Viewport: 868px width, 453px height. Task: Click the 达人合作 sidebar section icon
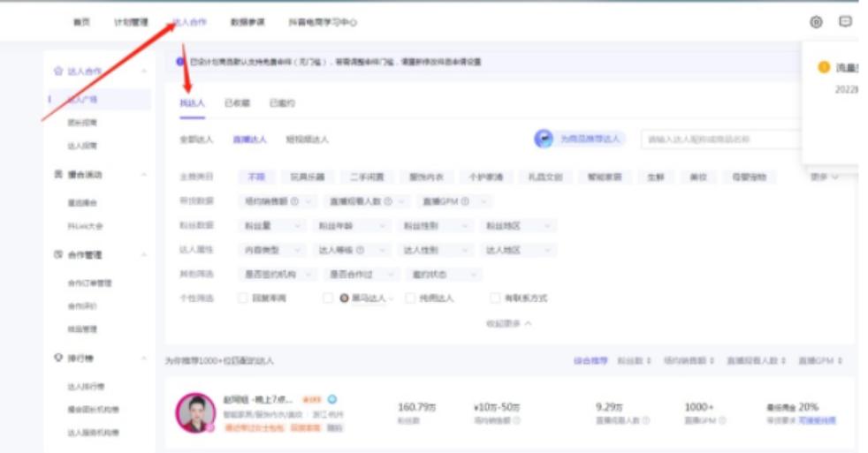(x=58, y=71)
